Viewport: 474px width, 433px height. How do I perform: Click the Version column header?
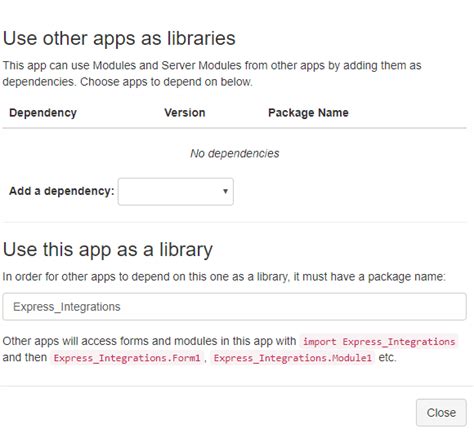pyautogui.click(x=185, y=113)
